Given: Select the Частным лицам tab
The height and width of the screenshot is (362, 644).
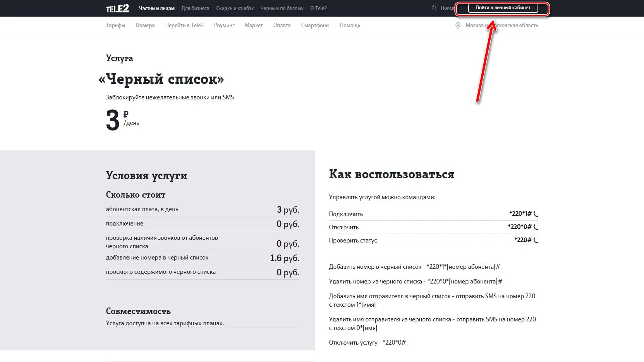Looking at the screenshot, I should (157, 8).
